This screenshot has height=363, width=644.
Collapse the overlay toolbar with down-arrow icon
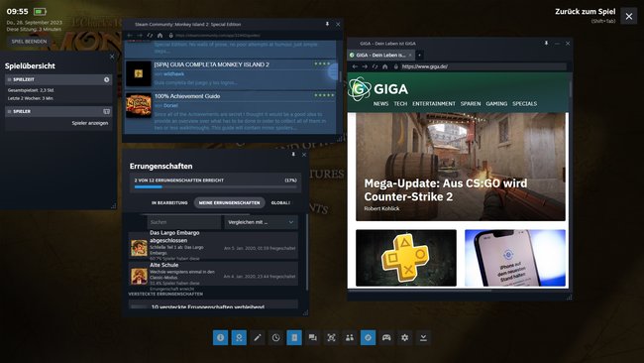tap(423, 337)
